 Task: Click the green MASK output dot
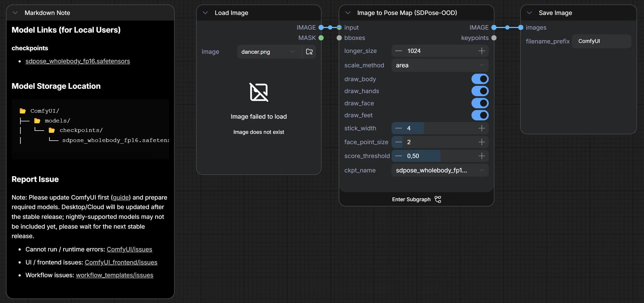tap(321, 38)
